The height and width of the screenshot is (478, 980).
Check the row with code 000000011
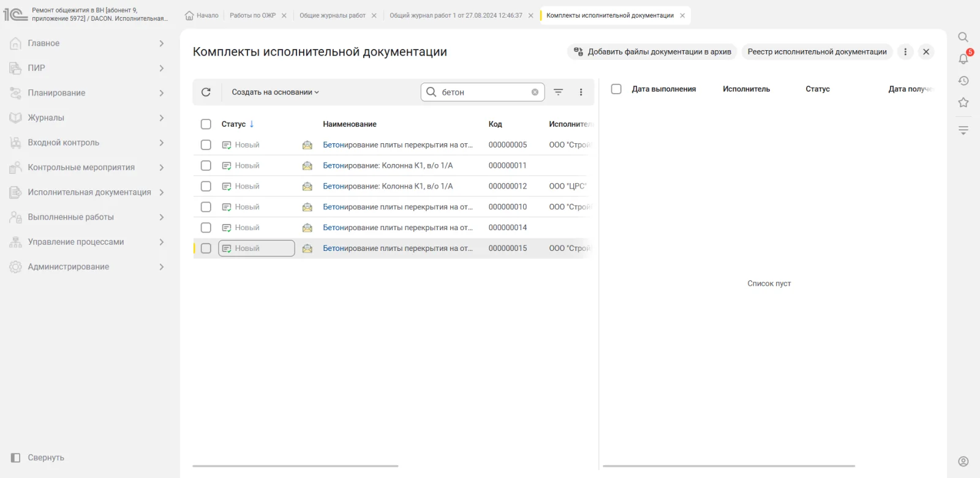pyautogui.click(x=206, y=166)
